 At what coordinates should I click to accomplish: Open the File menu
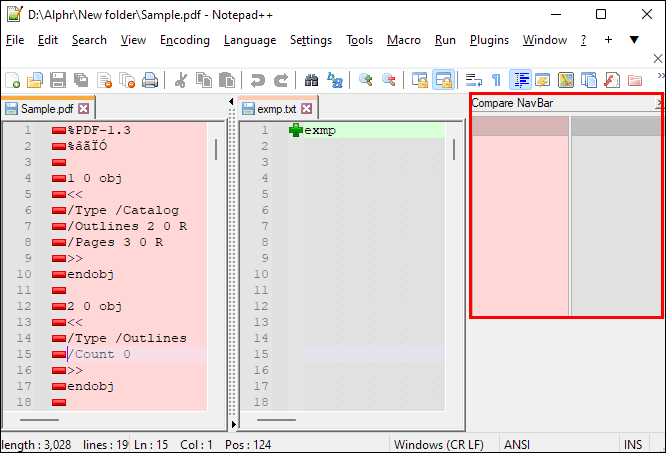[15, 40]
